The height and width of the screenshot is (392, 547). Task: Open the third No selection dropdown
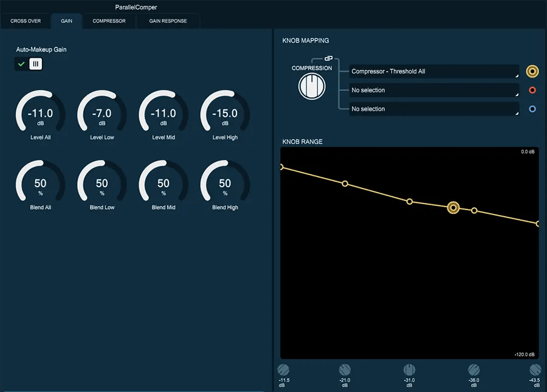pos(434,109)
